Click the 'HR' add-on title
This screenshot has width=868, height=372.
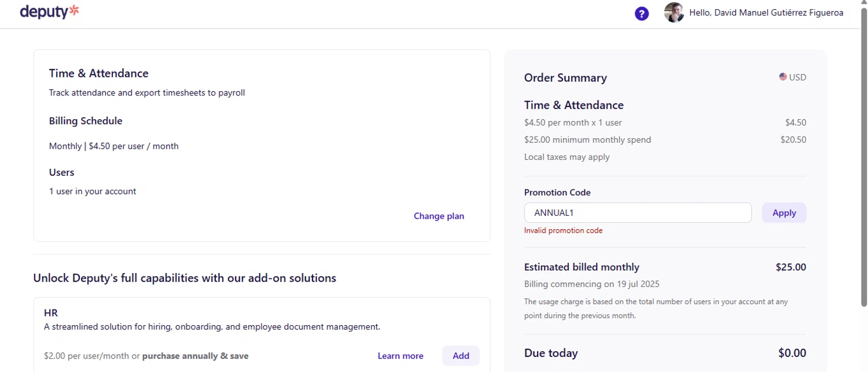[51, 313]
